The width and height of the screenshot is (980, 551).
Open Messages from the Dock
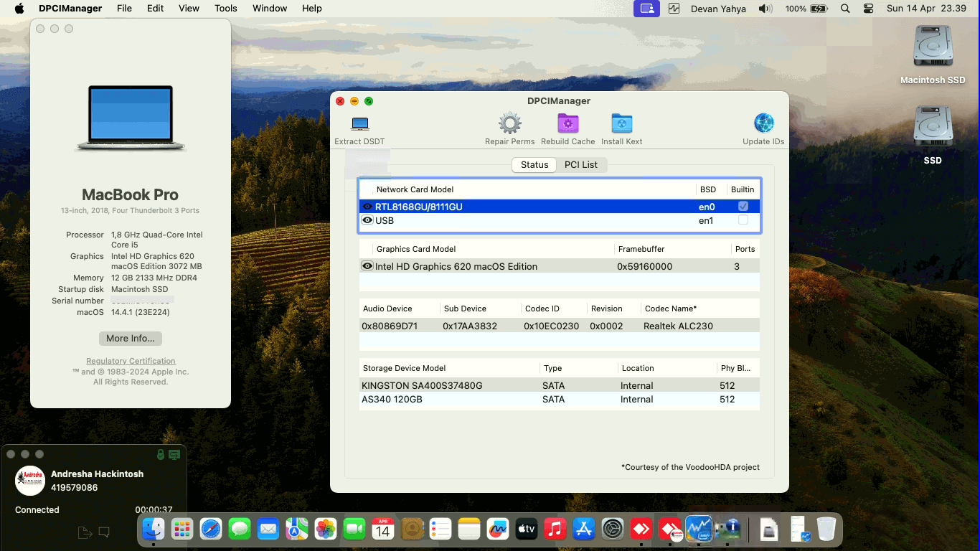coord(240,529)
